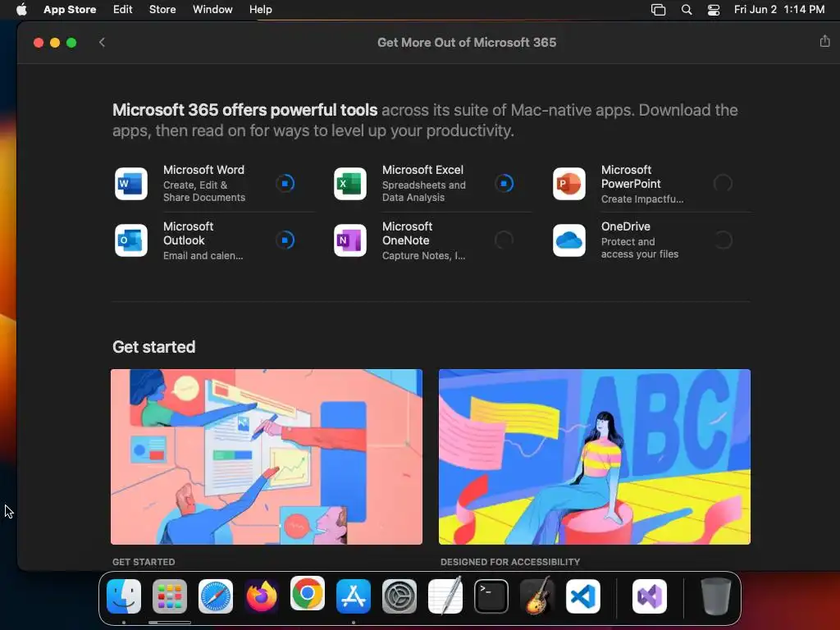Image resolution: width=840 pixels, height=630 pixels.
Task: Open the Microsoft PowerPoint app icon
Action: (x=569, y=184)
